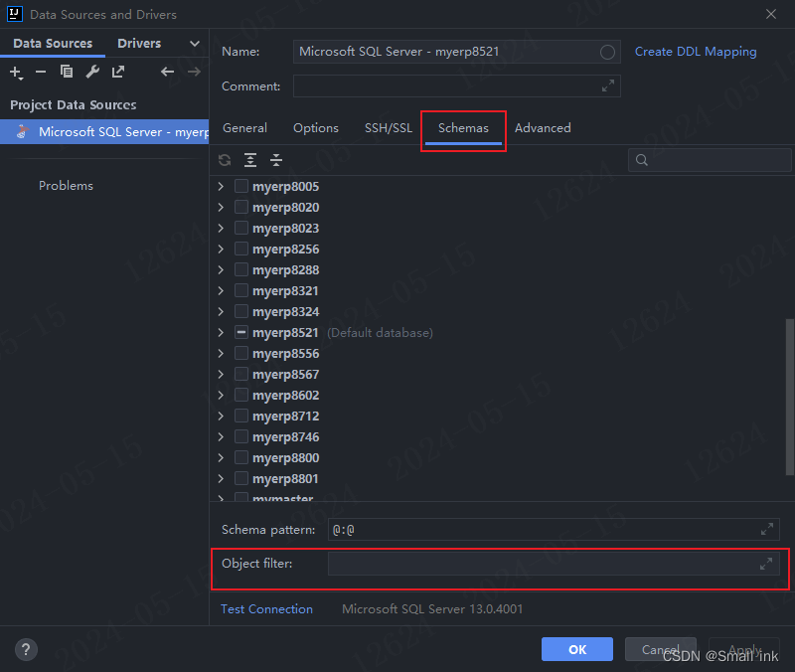This screenshot has width=795, height=672.
Task: Click the color circle in Name field
Action: pyautogui.click(x=607, y=52)
